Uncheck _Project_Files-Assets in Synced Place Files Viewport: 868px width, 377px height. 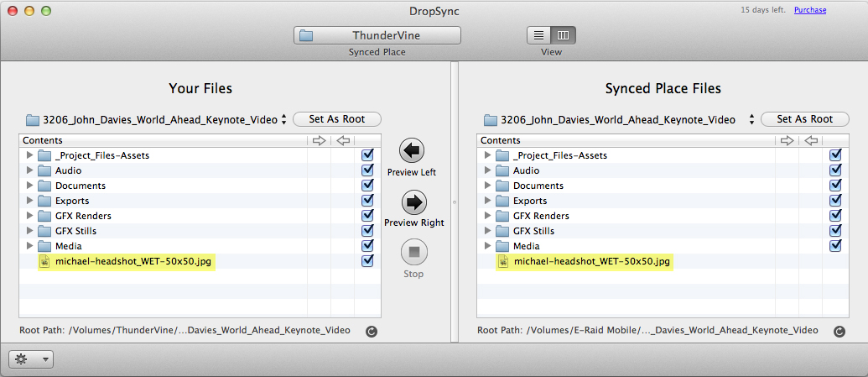click(x=835, y=155)
